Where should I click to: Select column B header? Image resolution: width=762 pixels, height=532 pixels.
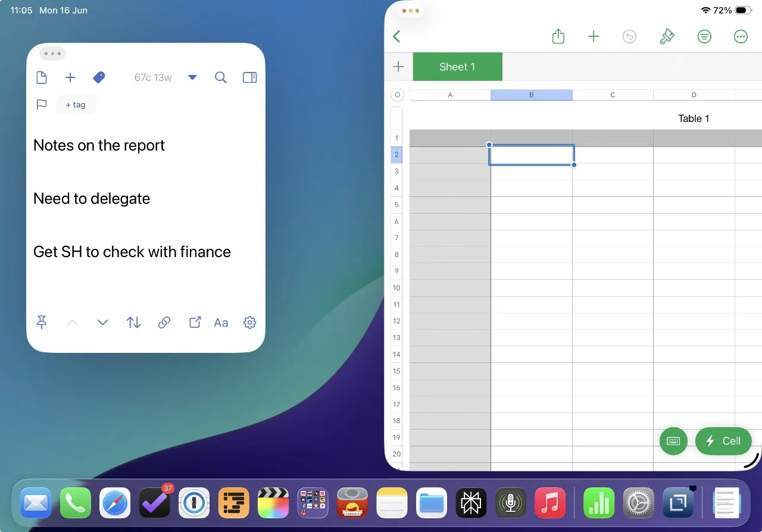pos(531,95)
